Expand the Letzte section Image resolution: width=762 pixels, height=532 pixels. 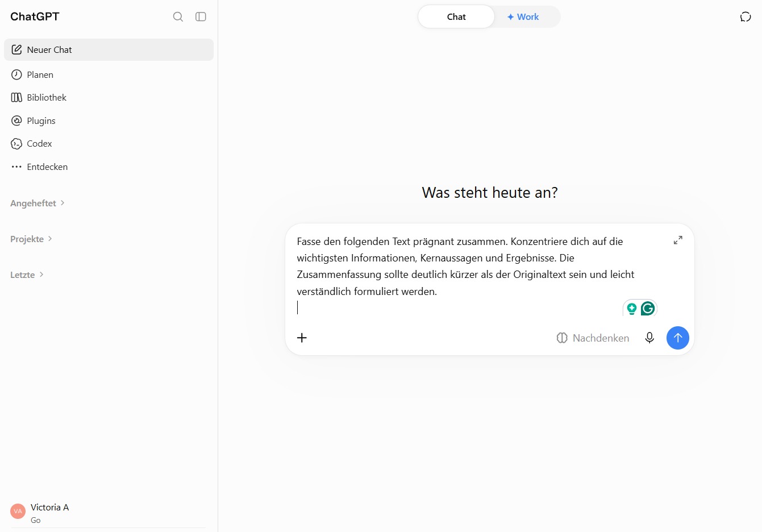(x=27, y=275)
